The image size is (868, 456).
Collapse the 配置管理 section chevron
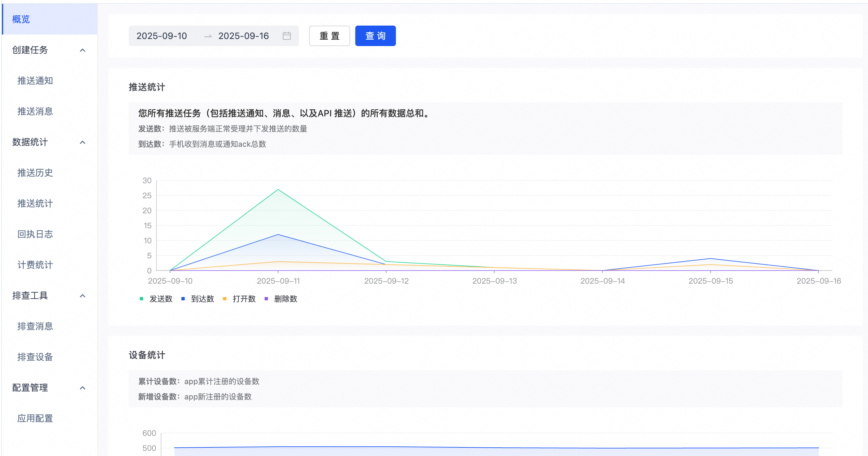(x=83, y=388)
